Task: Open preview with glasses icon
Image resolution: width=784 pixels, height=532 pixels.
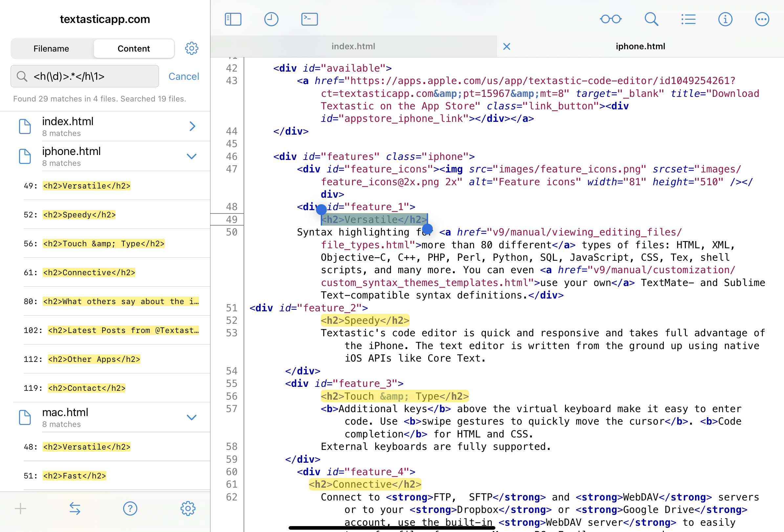Action: [x=611, y=19]
